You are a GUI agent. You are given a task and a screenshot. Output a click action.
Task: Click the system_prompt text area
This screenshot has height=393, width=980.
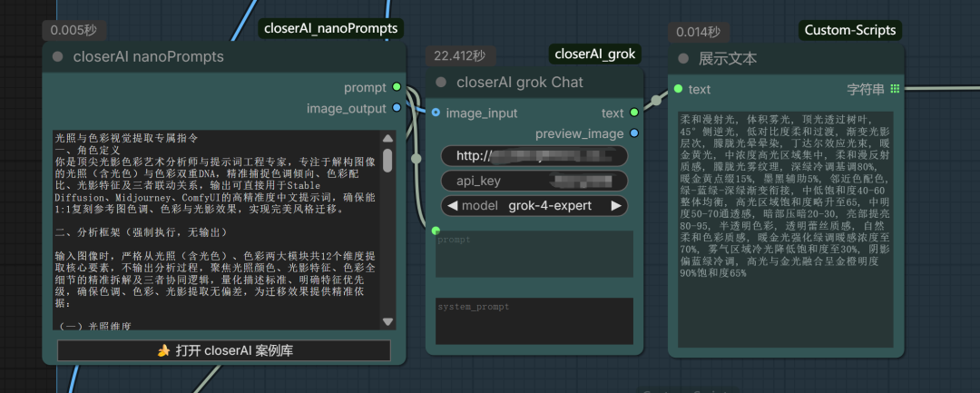pos(534,321)
